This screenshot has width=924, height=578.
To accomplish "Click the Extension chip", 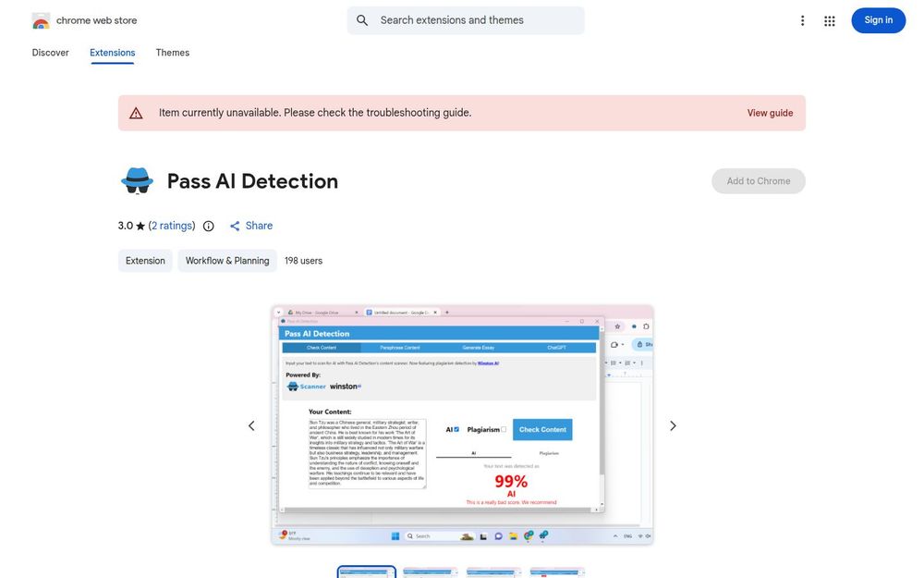I will (x=145, y=261).
